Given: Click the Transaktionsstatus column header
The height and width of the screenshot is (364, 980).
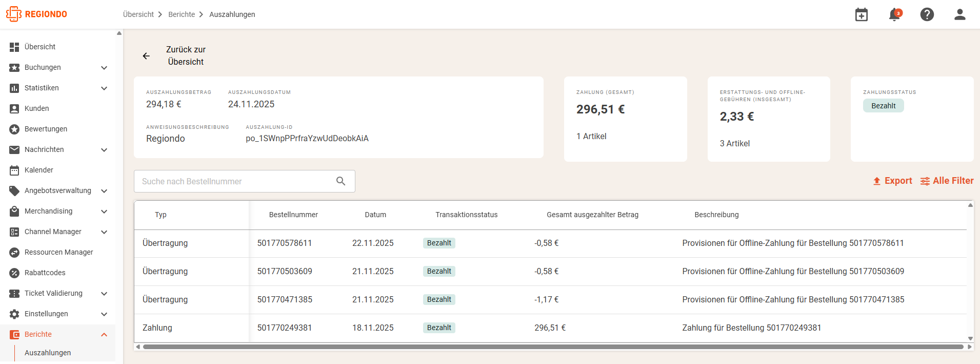Looking at the screenshot, I should [x=467, y=215].
